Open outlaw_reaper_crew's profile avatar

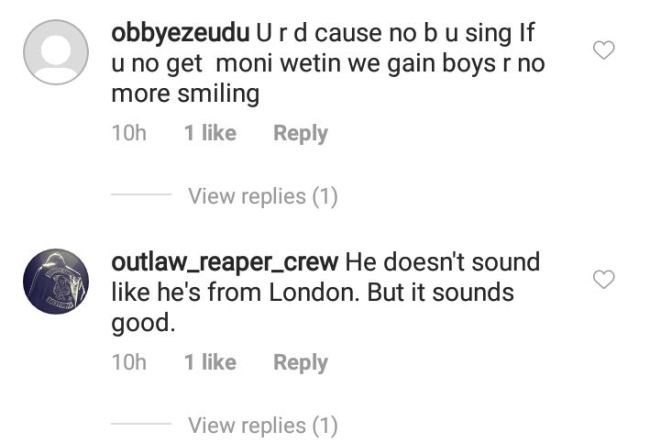click(x=55, y=282)
